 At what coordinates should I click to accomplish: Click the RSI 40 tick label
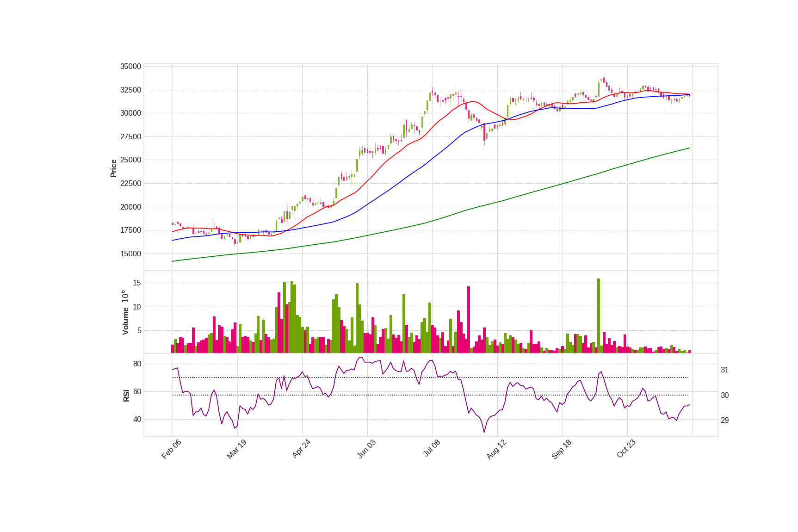137,420
